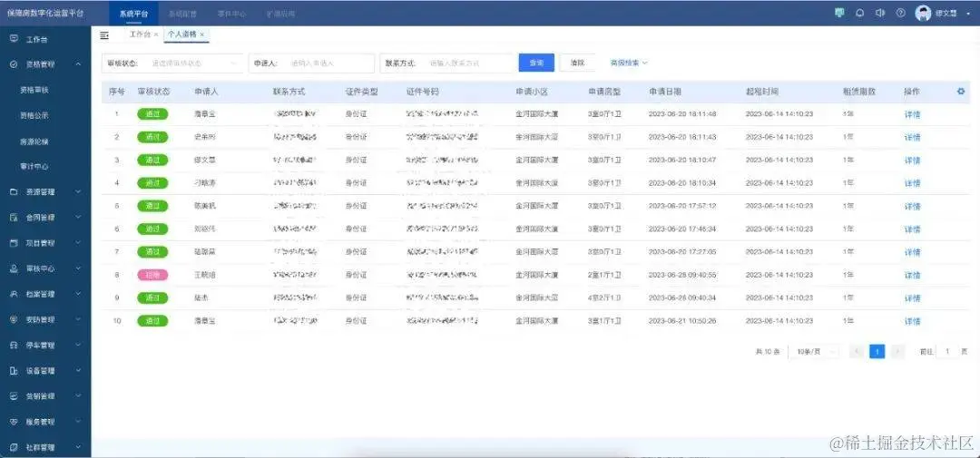The image size is (980, 458).
Task: Click the 社群管理 sidebar icon
Action: click(14, 447)
